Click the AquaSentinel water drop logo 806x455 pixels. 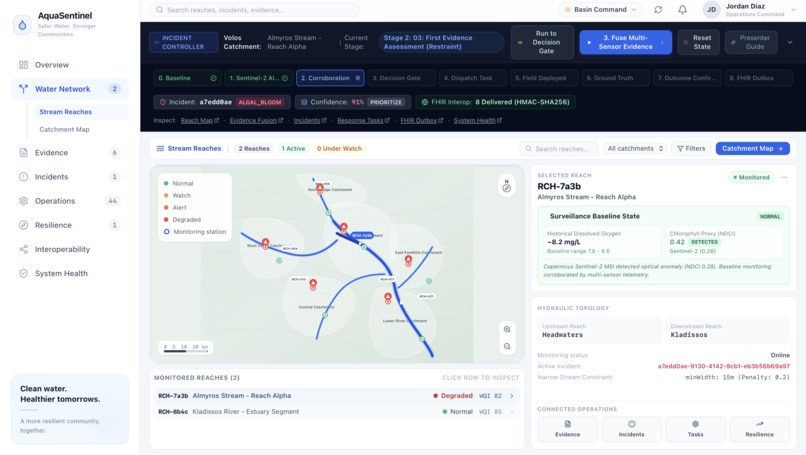click(22, 25)
